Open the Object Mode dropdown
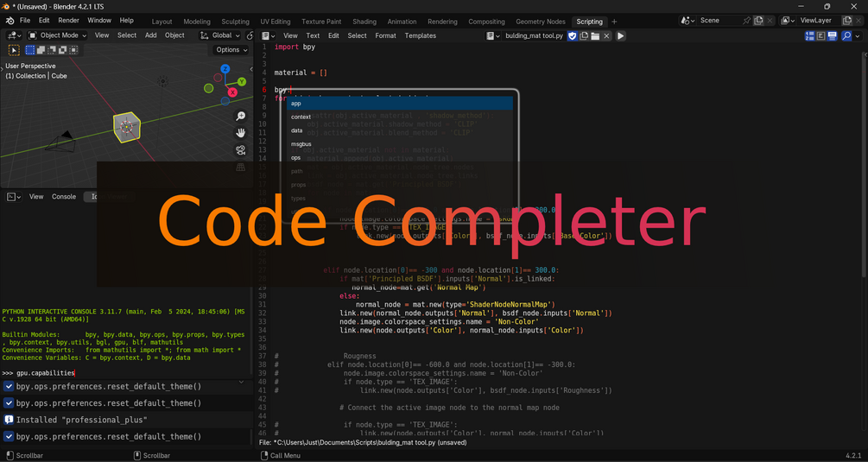 pyautogui.click(x=58, y=35)
